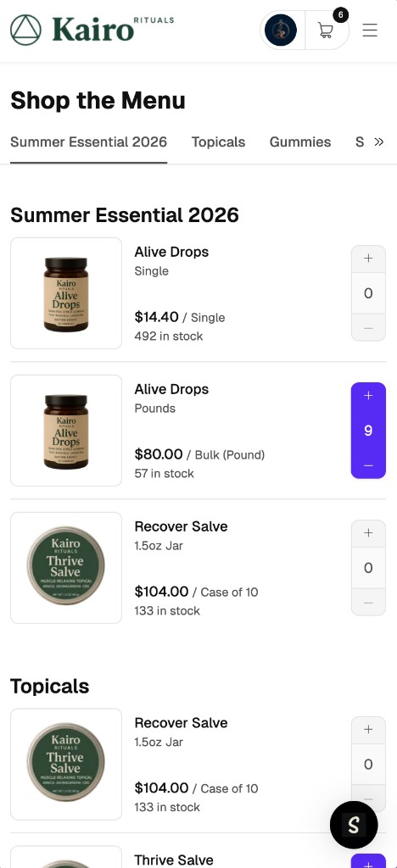397x868 pixels.
Task: Increase Recover Salve quantity in Summer Essential
Action: coord(368,533)
